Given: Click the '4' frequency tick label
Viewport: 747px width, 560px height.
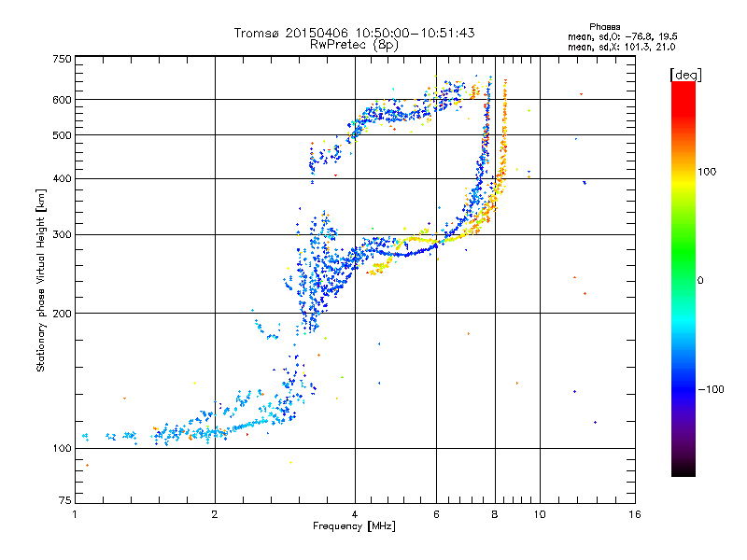Looking at the screenshot, I should tap(355, 514).
